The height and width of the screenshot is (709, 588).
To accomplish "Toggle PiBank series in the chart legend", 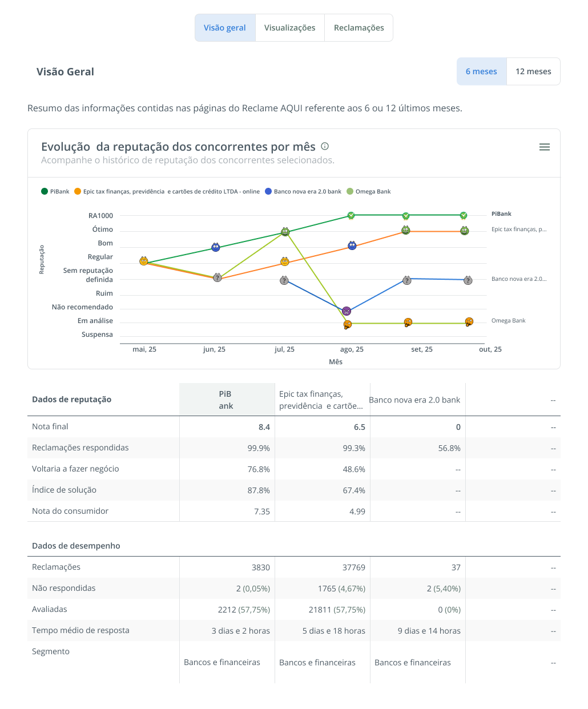I will (x=55, y=192).
